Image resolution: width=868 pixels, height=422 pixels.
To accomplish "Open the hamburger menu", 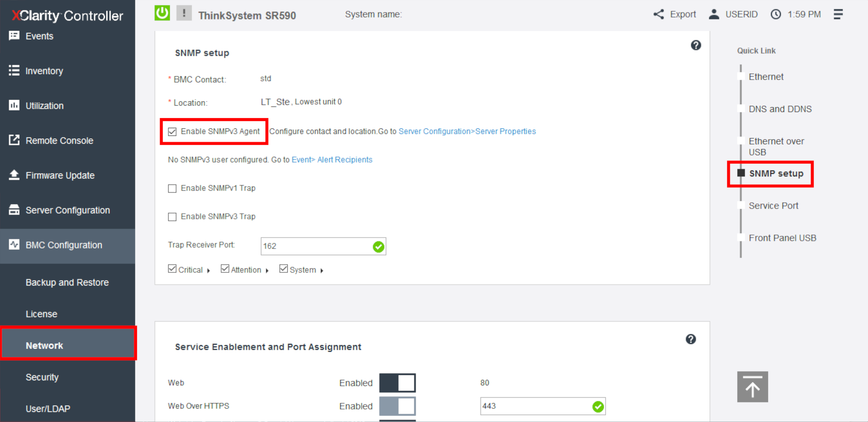I will tap(839, 14).
